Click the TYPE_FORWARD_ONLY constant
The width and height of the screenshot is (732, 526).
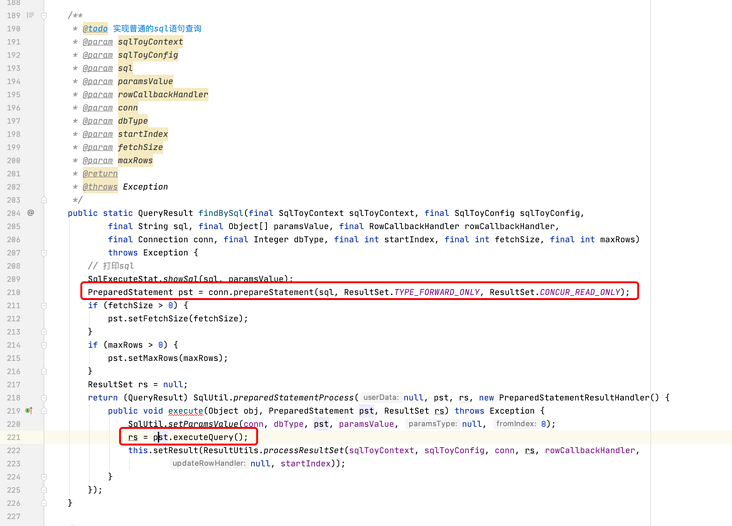(437, 292)
